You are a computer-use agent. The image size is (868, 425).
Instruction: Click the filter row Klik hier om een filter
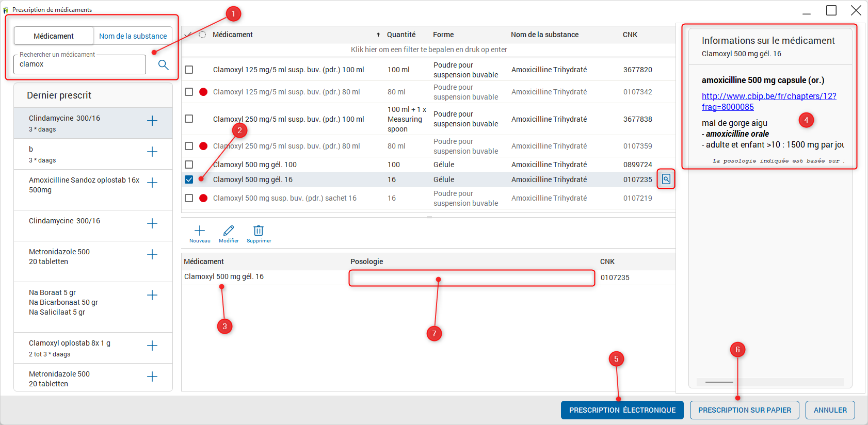(428, 50)
